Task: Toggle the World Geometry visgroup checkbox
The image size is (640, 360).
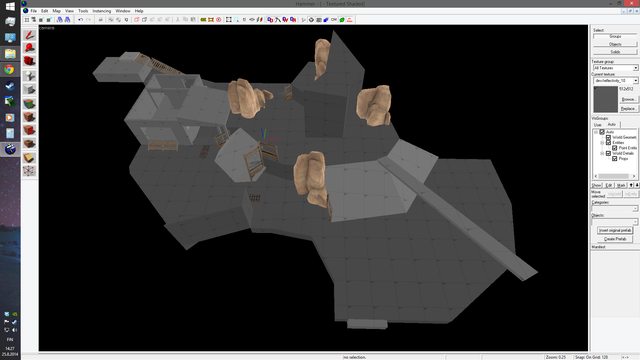Action: pyautogui.click(x=608, y=138)
